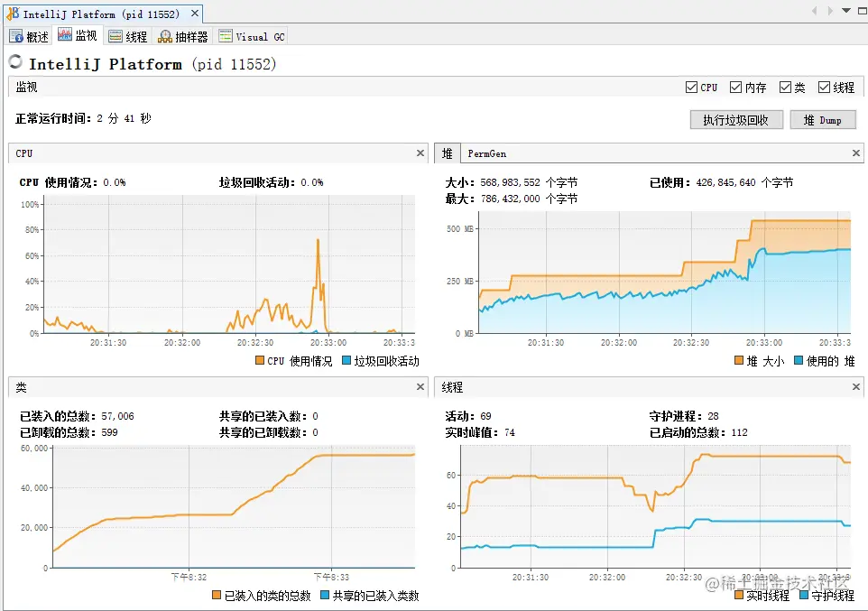Close the IntelliJ Platform pid 11552 tab
868x611 pixels.
tap(194, 14)
